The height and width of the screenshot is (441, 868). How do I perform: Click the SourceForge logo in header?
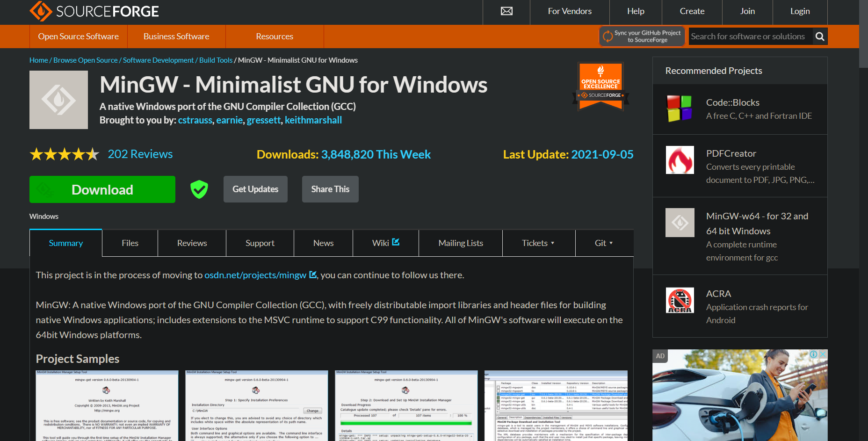pyautogui.click(x=94, y=11)
